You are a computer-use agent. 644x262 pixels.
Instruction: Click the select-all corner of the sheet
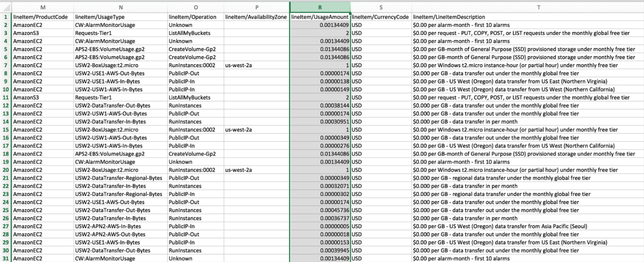click(x=6, y=7)
